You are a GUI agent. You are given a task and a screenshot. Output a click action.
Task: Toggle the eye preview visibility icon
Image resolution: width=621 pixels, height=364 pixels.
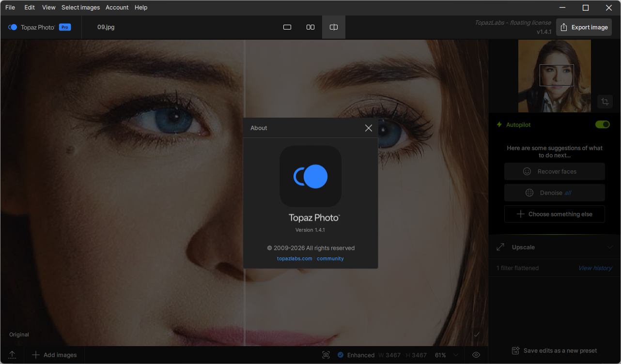[476, 355]
